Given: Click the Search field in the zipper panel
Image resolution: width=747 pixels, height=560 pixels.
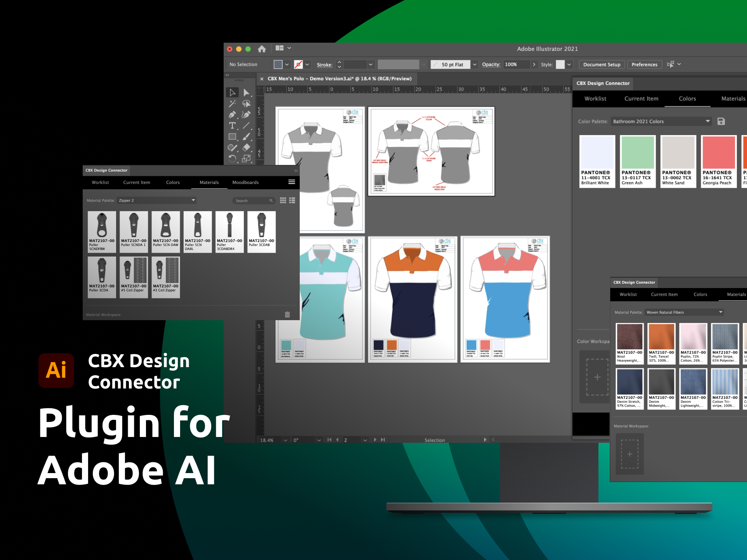Looking at the screenshot, I should [x=254, y=201].
